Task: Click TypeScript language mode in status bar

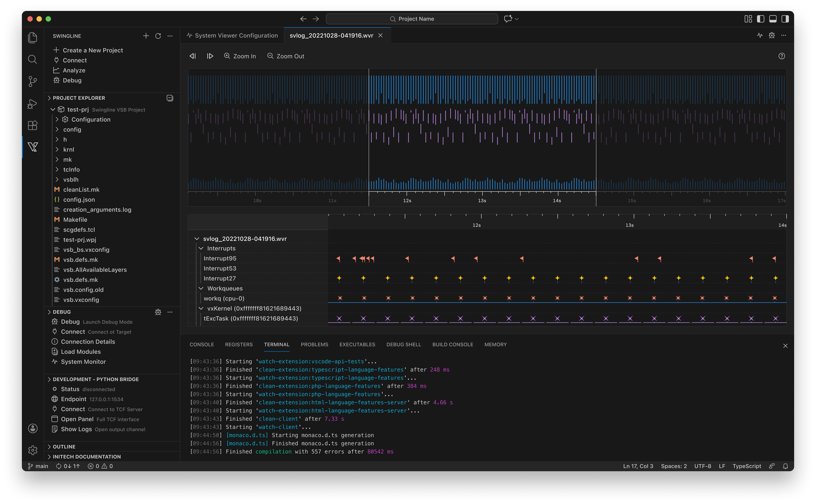Action: tap(747, 466)
